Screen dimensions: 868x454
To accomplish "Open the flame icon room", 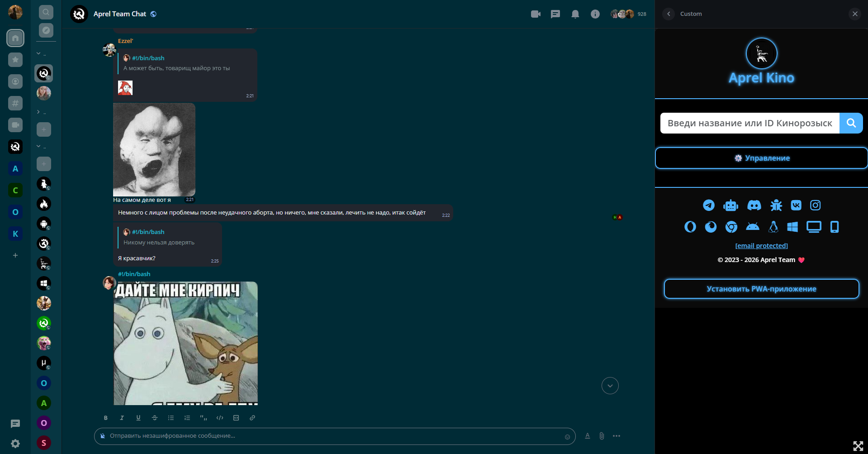I will tap(44, 204).
